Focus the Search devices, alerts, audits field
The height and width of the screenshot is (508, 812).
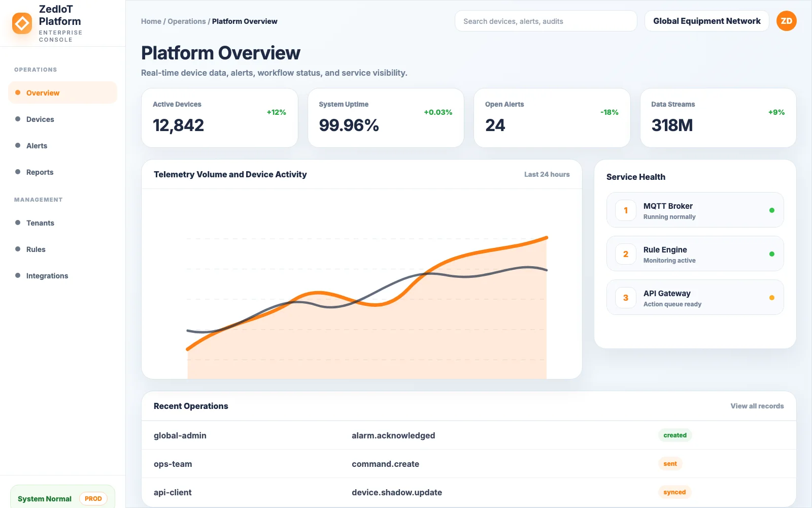point(546,21)
